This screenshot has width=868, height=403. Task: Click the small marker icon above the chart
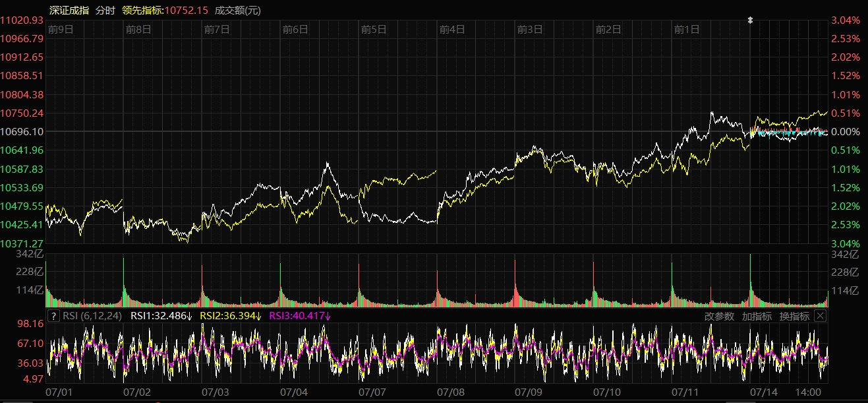[x=750, y=20]
